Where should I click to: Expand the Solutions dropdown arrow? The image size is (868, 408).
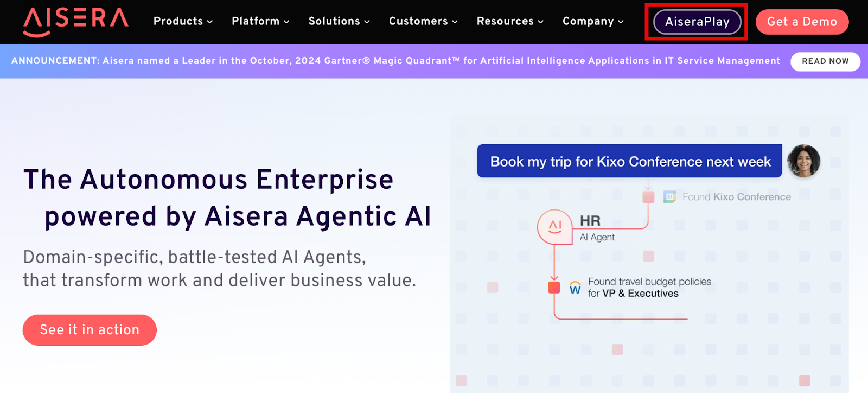(367, 22)
